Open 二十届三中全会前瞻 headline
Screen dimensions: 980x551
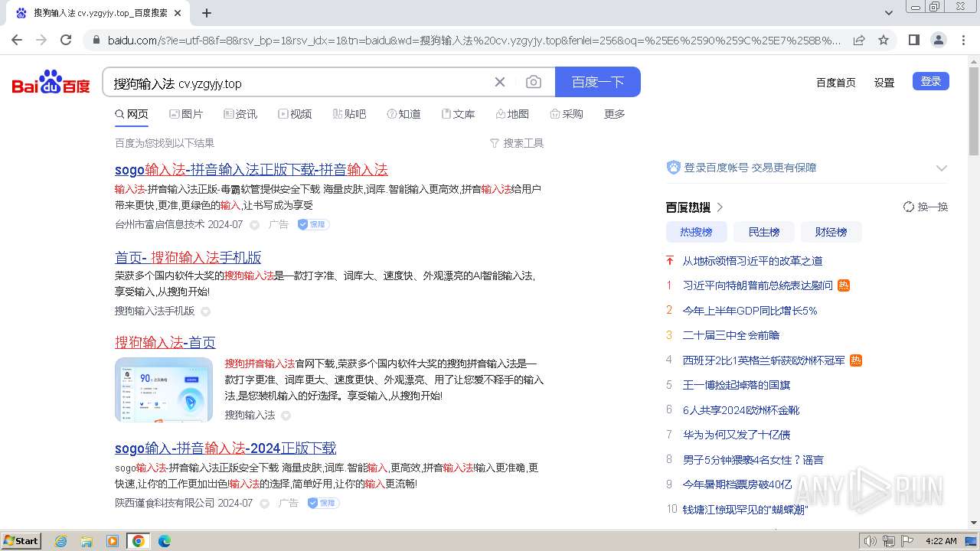click(x=730, y=335)
